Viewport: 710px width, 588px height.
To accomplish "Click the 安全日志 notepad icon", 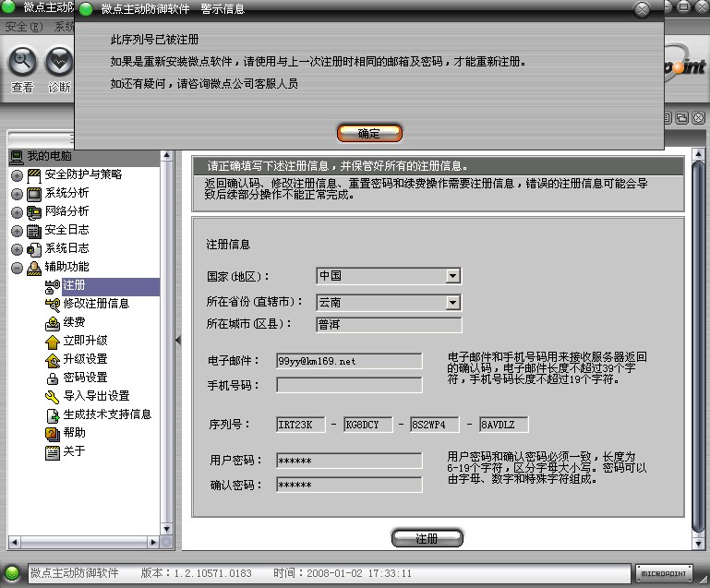I will click(34, 232).
